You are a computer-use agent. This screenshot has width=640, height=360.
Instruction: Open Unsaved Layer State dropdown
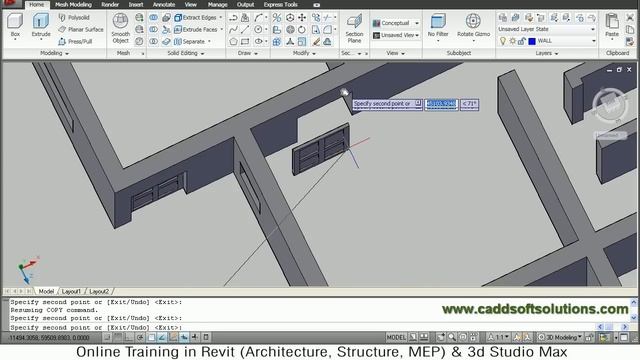pyautogui.click(x=546, y=29)
